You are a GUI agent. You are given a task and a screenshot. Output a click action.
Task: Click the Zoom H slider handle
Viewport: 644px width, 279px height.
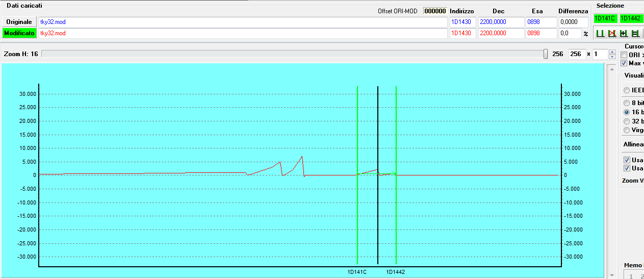pos(546,54)
